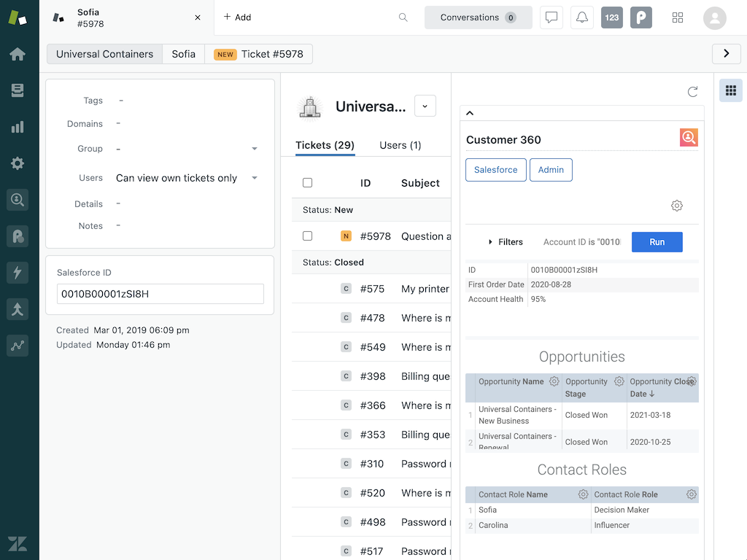Open the Admin gear icon in sidebar
Viewport: 747px width, 560px height.
(18, 163)
